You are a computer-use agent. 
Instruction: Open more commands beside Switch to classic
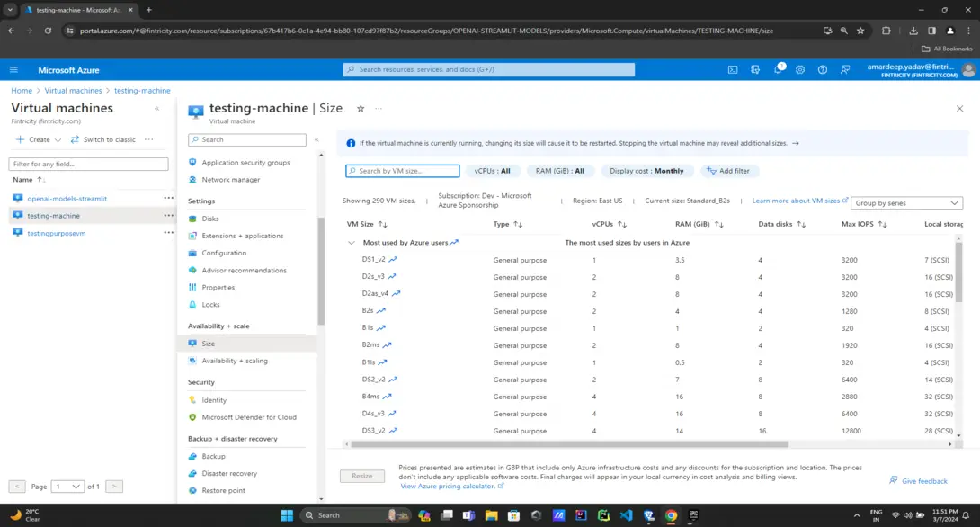pyautogui.click(x=148, y=139)
